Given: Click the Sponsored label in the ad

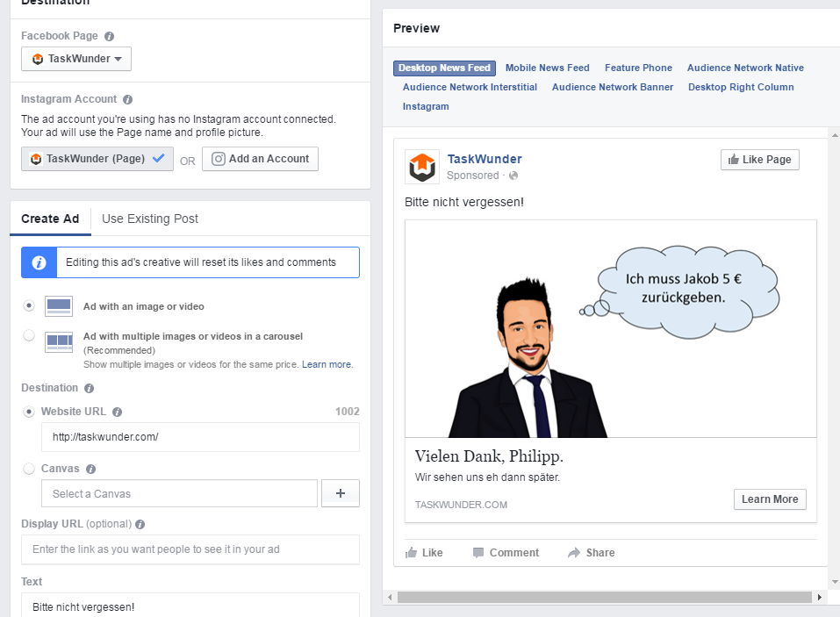Looking at the screenshot, I should tap(472, 176).
